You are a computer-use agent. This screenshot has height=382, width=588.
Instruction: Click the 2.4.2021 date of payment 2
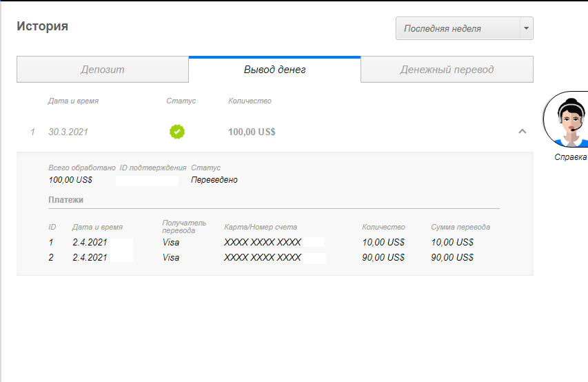[90, 257]
